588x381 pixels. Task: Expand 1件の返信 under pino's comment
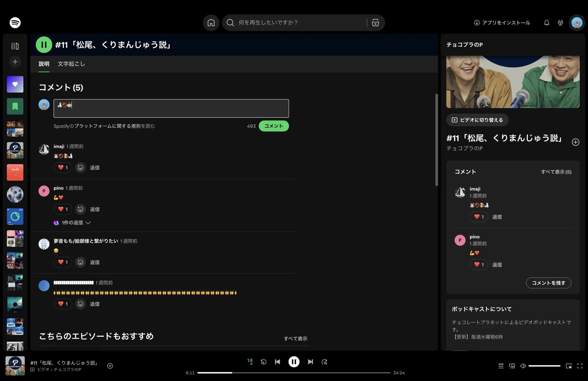72,223
